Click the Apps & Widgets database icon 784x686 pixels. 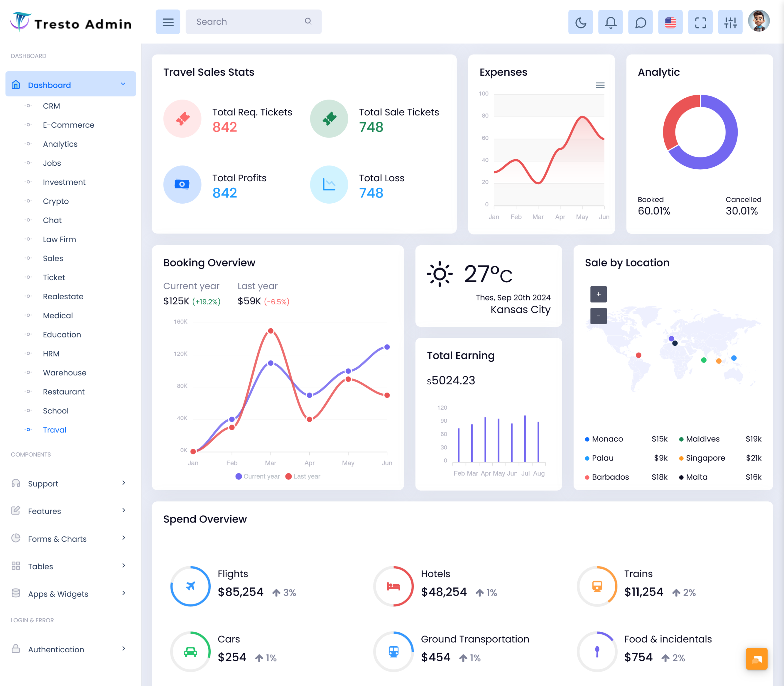point(16,593)
